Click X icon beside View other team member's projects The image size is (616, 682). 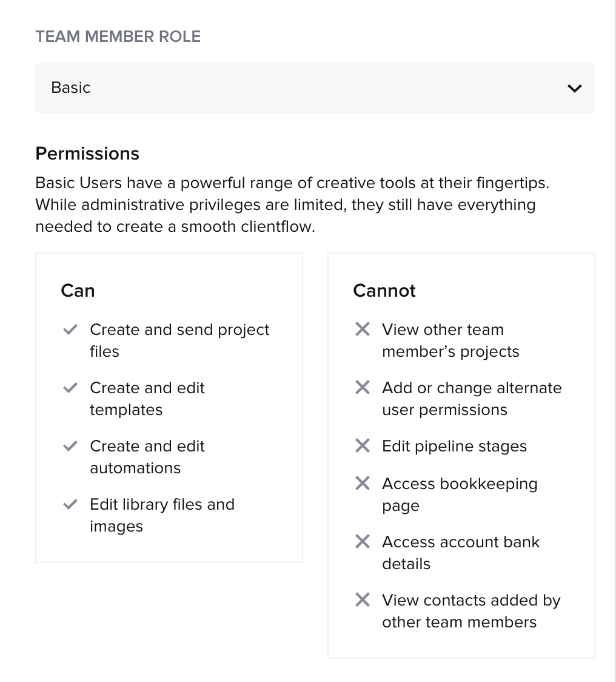pos(362,329)
